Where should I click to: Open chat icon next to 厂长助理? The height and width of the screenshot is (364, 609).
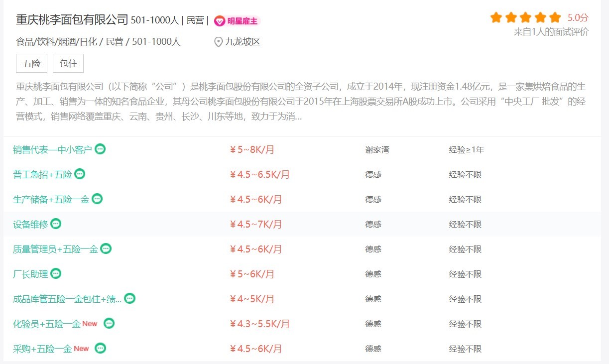pyautogui.click(x=56, y=273)
